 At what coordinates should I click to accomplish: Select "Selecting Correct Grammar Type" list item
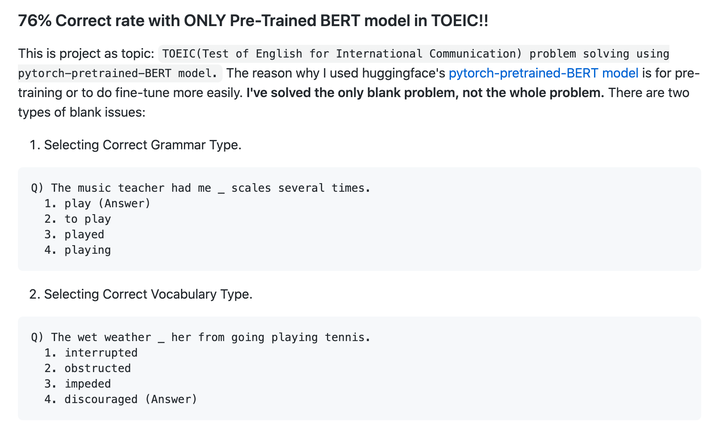[142, 145]
